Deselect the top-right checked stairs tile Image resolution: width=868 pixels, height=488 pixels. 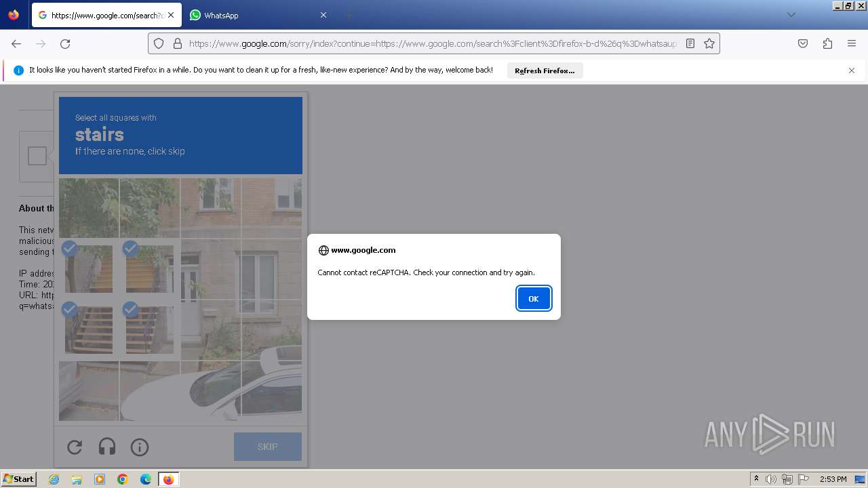150,269
